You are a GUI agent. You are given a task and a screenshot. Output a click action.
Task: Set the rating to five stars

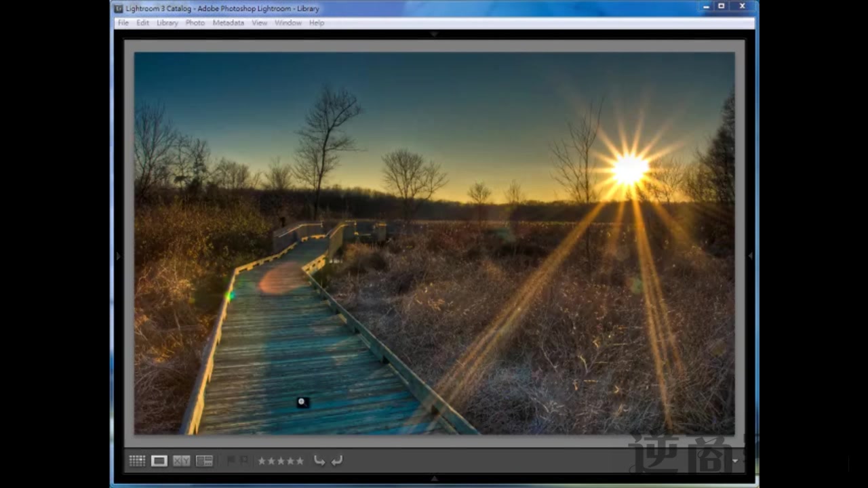[x=300, y=460]
